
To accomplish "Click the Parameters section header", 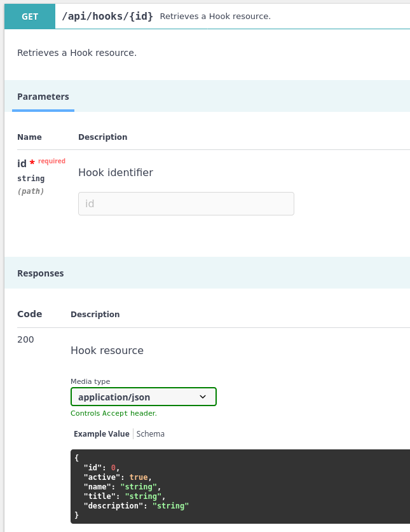I will pos(43,97).
